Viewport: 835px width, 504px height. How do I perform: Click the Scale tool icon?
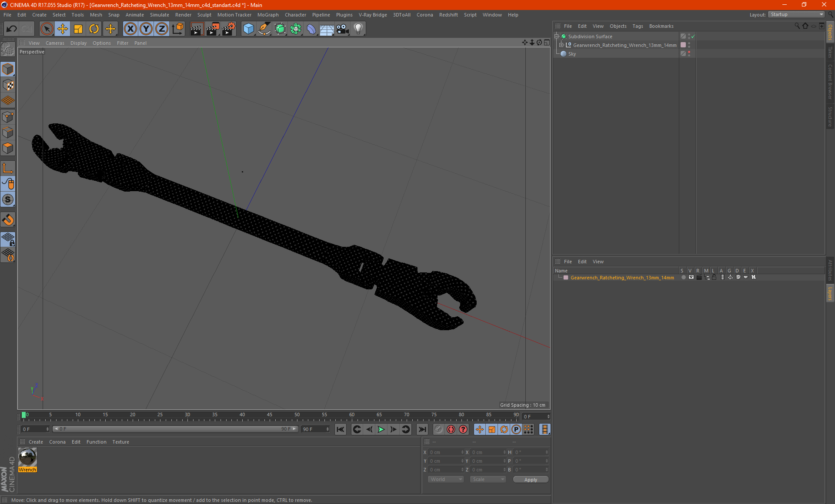tap(78, 29)
